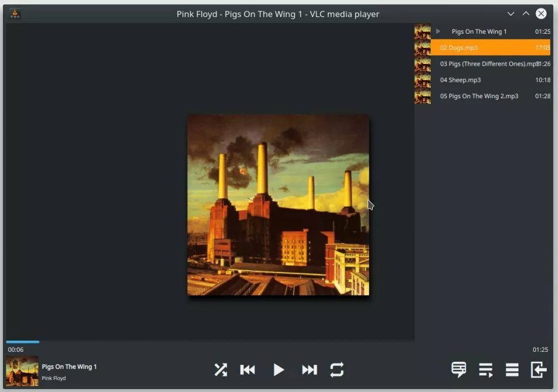This screenshot has width=558, height=392.
Task: Click the thumbnail beside Pigs On The Wing 2
Action: tap(422, 96)
